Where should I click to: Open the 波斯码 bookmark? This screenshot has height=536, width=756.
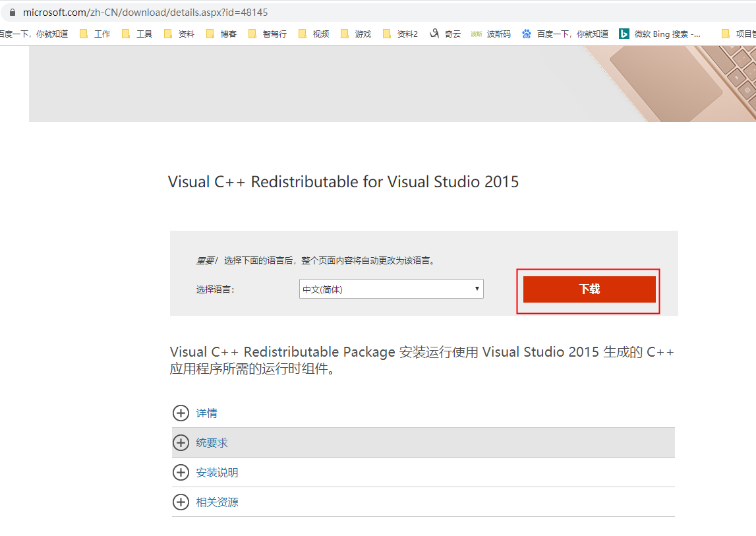(x=491, y=34)
